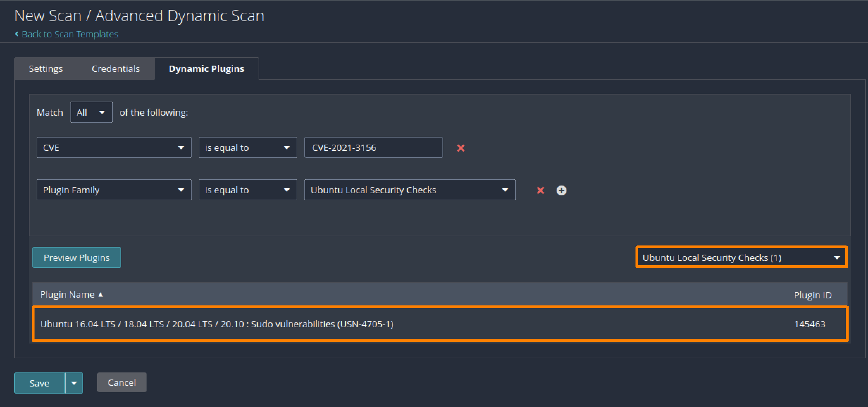Viewport: 868px width, 407px height.
Task: Add a new filter with plus icon
Action: pos(562,190)
